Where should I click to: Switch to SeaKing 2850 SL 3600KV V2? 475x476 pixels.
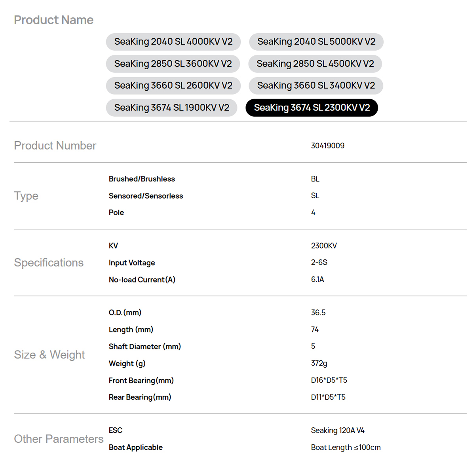point(173,64)
